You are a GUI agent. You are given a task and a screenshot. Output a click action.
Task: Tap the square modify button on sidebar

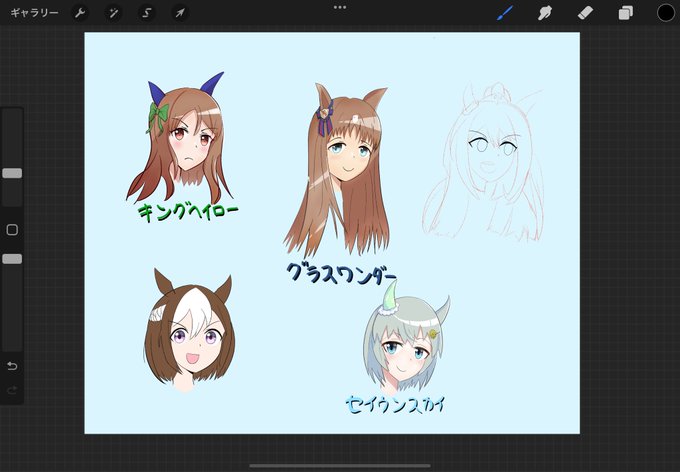[12, 230]
